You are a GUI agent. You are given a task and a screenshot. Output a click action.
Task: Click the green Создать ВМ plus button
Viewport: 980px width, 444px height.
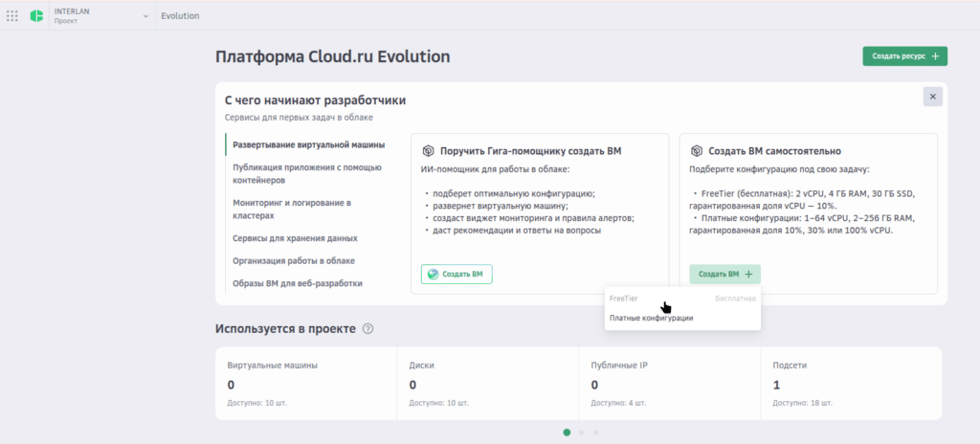click(x=725, y=274)
